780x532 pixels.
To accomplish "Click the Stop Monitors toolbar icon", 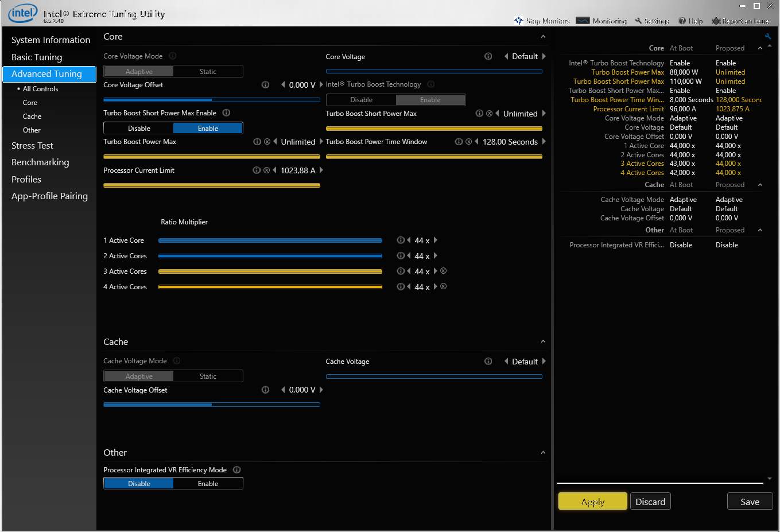I will click(520, 21).
